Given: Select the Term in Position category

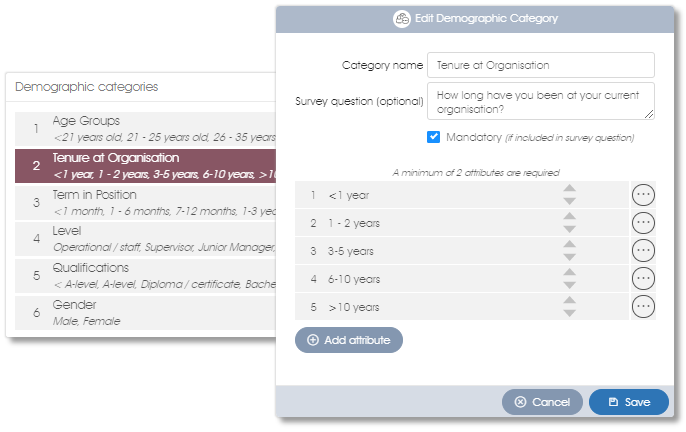Looking at the screenshot, I should [145, 203].
